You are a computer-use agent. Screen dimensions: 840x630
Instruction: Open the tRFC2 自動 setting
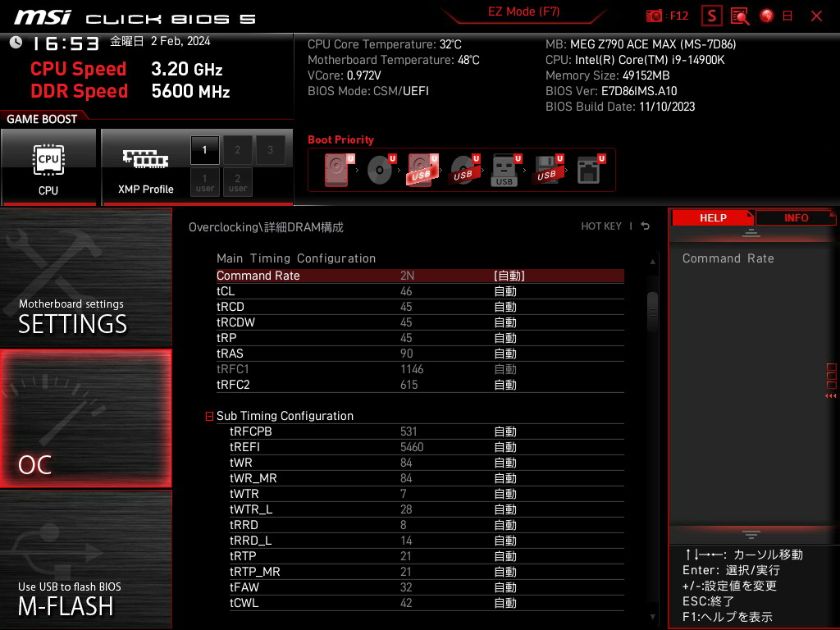coord(505,385)
